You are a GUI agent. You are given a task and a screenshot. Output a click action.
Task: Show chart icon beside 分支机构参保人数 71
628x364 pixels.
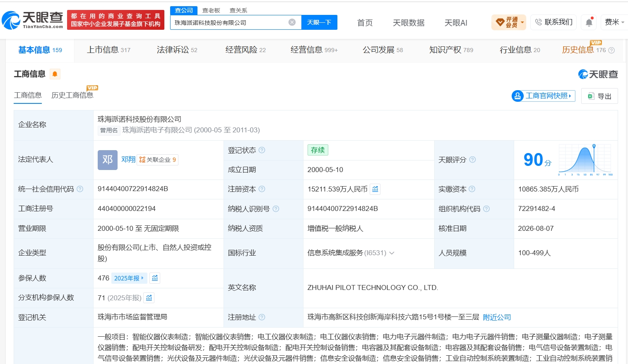click(x=149, y=298)
